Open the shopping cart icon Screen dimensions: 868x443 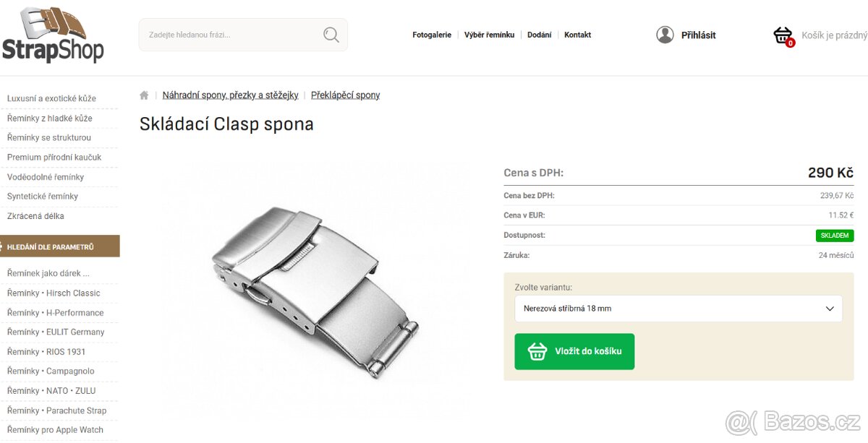tap(783, 35)
